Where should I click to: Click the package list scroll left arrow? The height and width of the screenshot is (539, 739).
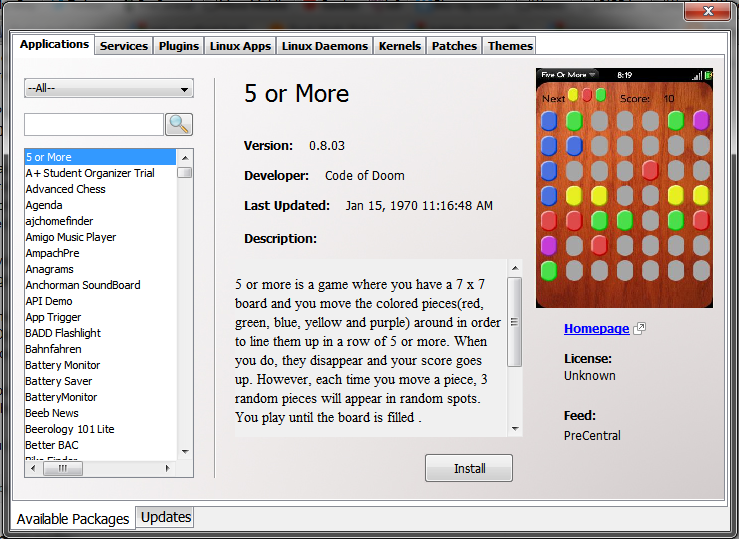pos(33,468)
